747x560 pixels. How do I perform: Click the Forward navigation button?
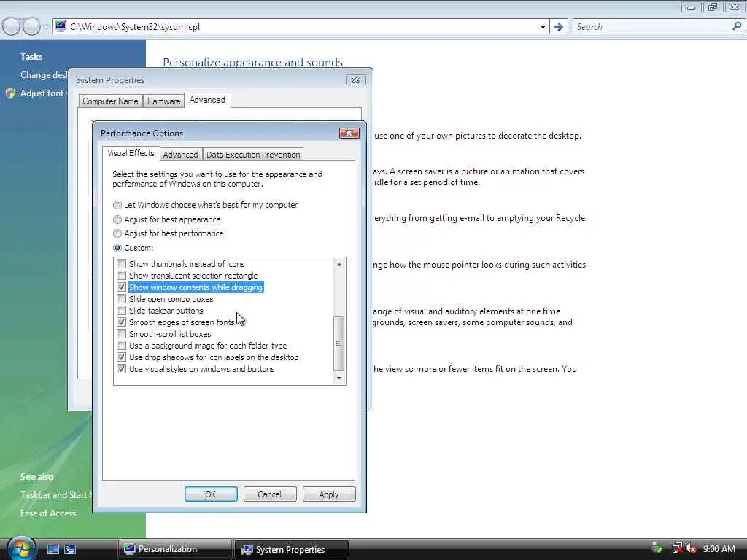(31, 27)
